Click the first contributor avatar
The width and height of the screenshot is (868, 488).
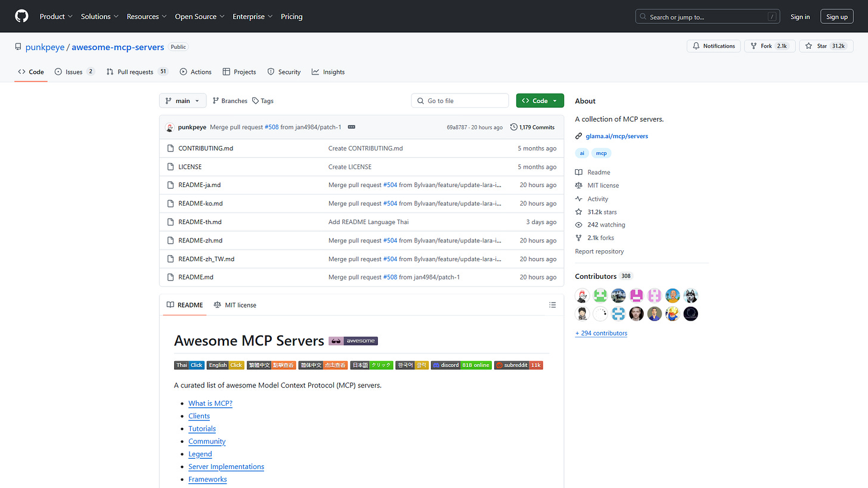point(582,296)
